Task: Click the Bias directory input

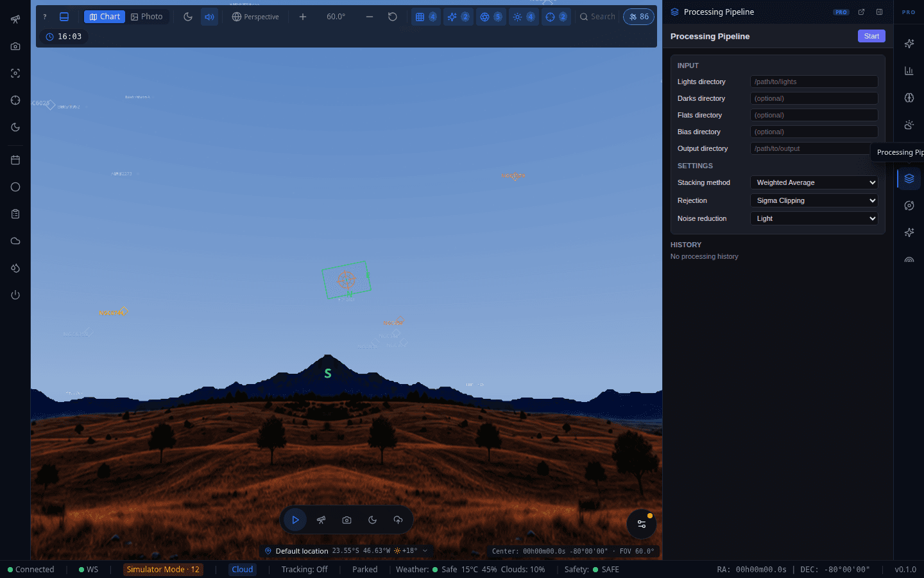Action: tap(814, 132)
